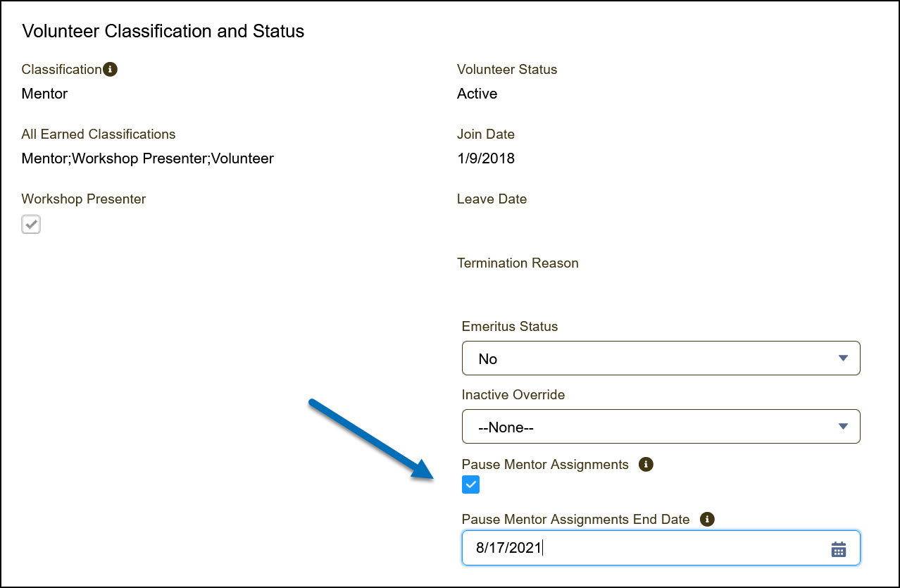This screenshot has width=900, height=588.
Task: Click the 'Mentor' classification value
Action: [x=44, y=94]
